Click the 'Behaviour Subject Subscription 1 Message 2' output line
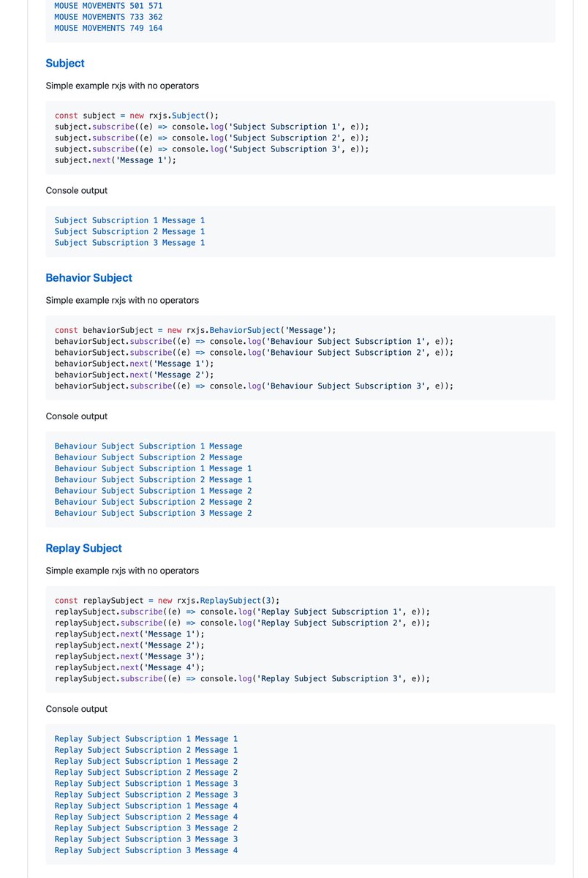588x878 pixels. click(154, 490)
